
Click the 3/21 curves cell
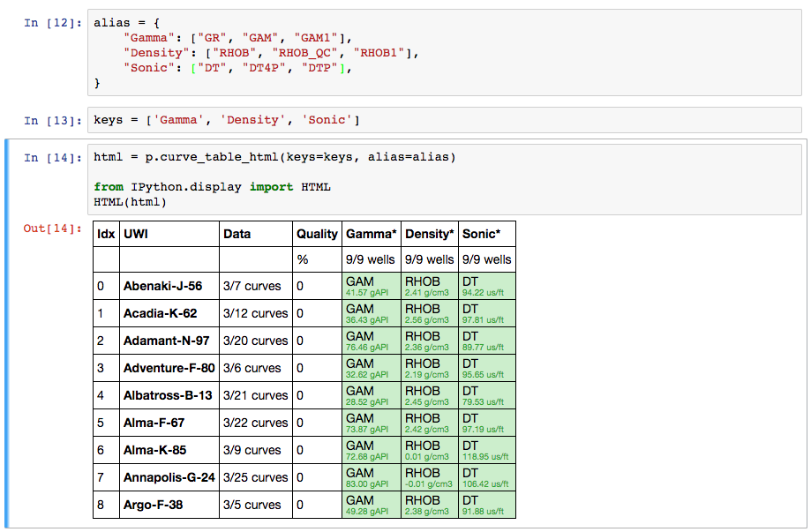[256, 395]
